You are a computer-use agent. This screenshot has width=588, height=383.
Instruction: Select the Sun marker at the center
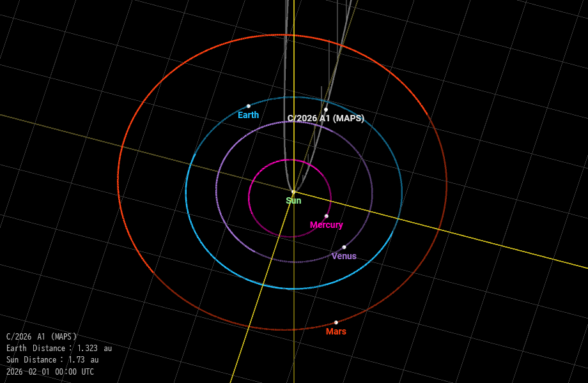tap(293, 191)
